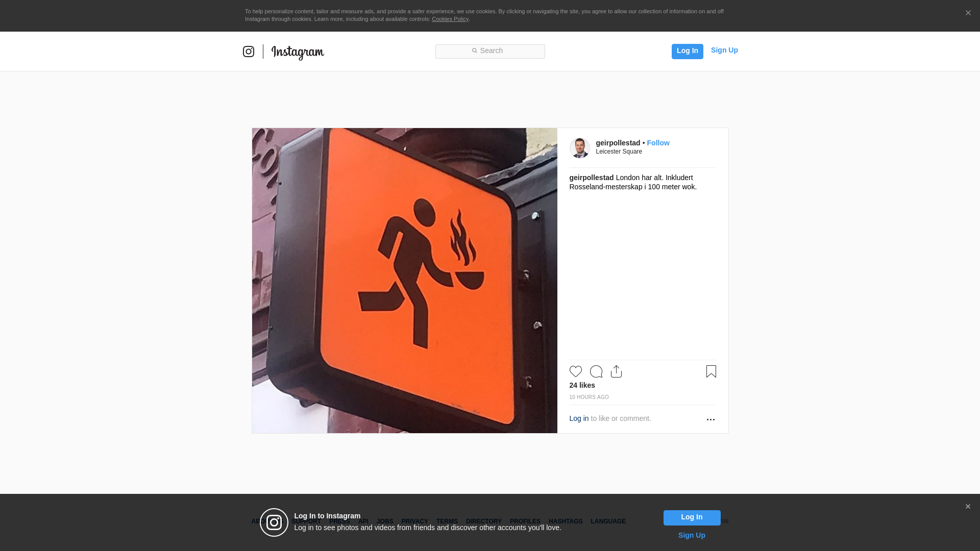Click the blue Log In button in header

(687, 52)
